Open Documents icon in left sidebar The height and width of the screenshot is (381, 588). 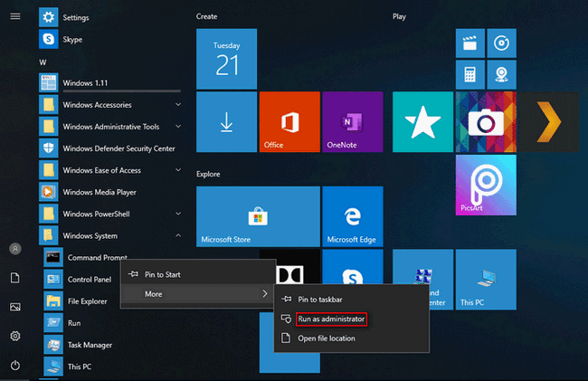[15, 278]
